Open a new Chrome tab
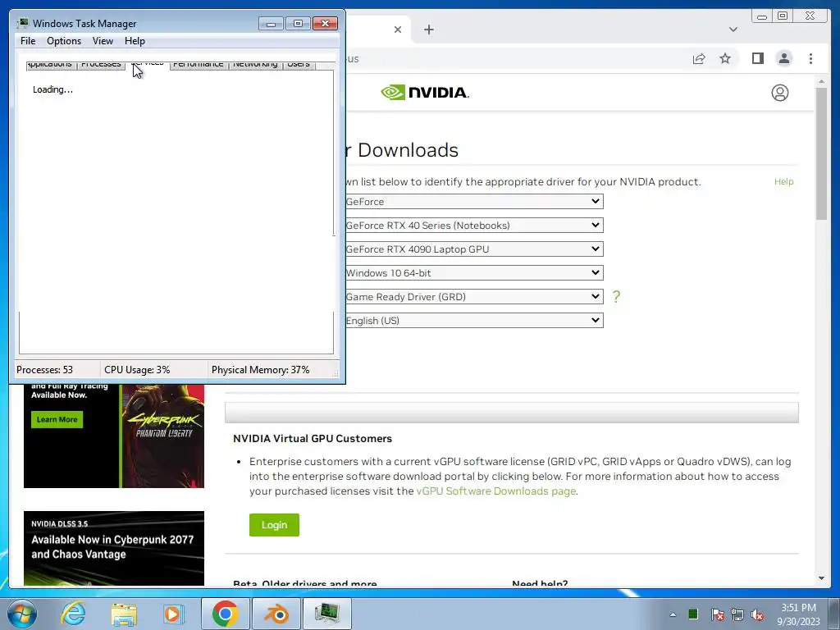The width and height of the screenshot is (840, 630). [428, 30]
